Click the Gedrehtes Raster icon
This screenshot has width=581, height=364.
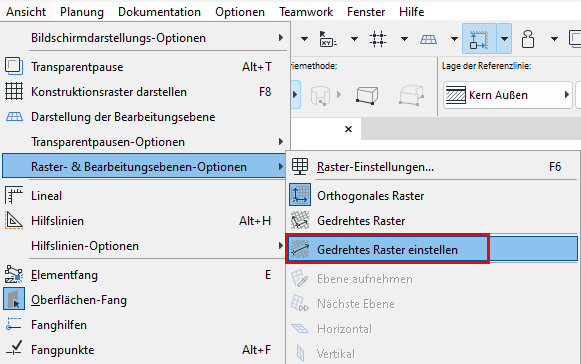pyautogui.click(x=300, y=220)
